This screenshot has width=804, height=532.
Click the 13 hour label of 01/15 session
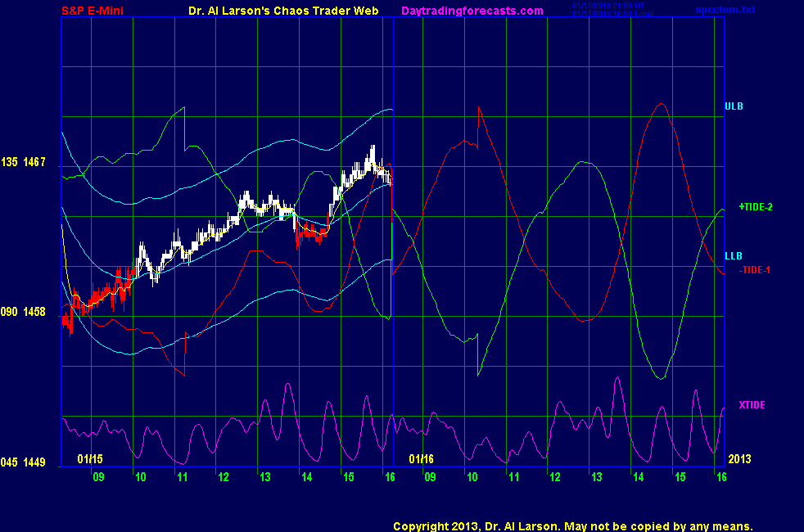[265, 477]
